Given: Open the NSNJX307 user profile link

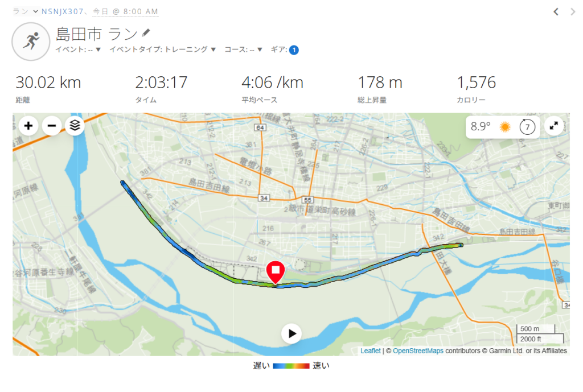Looking at the screenshot, I should pos(63,11).
